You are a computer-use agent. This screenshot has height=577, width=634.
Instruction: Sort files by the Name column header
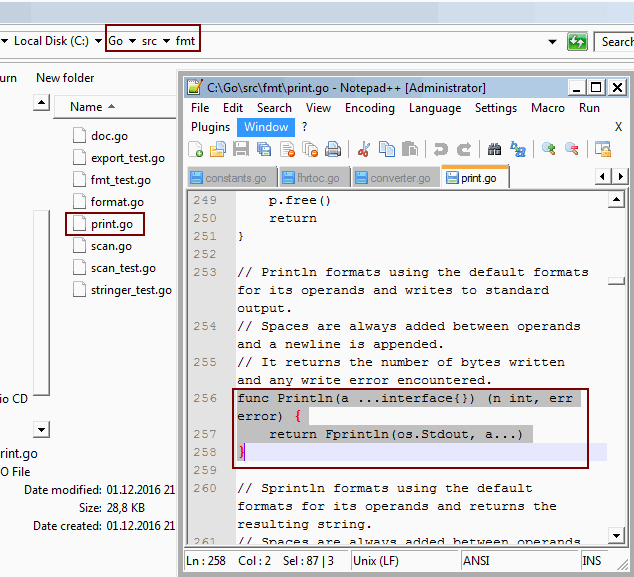pos(86,106)
